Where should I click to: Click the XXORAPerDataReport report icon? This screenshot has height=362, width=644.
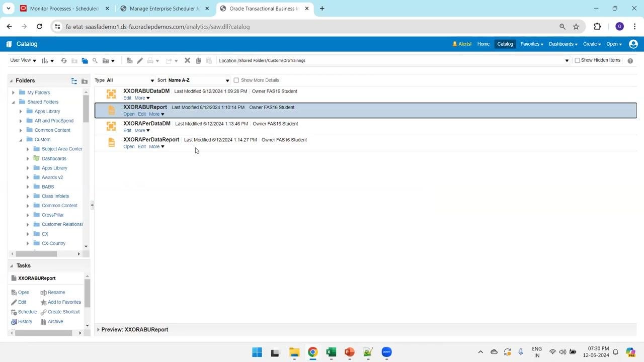[112, 143]
